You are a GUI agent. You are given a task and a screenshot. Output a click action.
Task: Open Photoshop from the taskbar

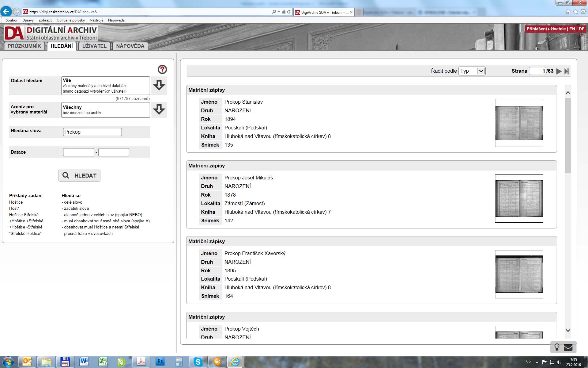coord(160,362)
